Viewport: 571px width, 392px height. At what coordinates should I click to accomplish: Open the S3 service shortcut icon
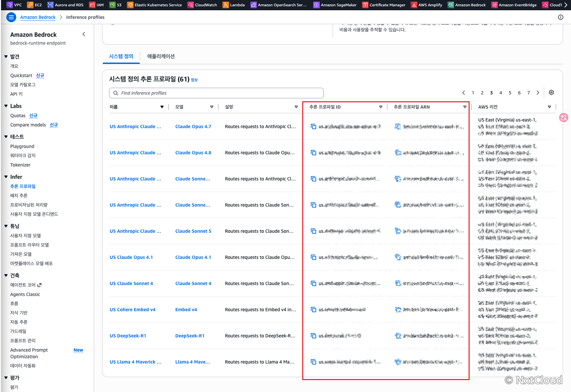pyautogui.click(x=112, y=5)
